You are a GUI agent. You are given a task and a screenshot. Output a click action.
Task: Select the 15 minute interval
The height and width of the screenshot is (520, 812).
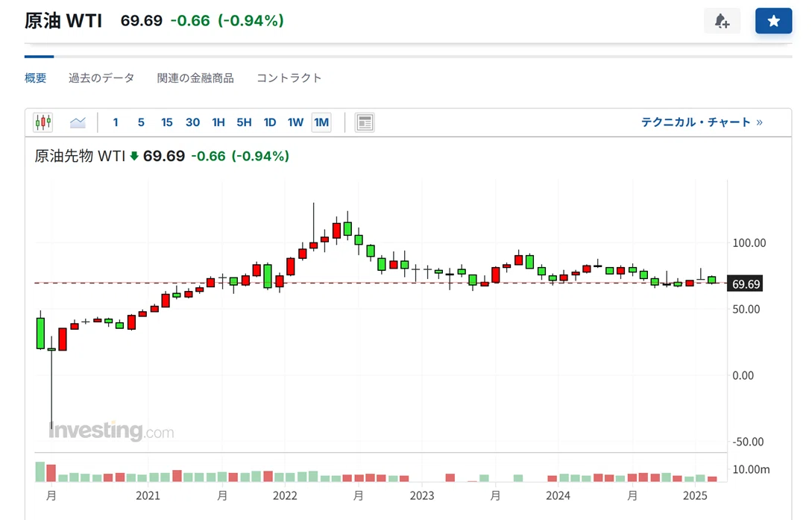coord(167,122)
